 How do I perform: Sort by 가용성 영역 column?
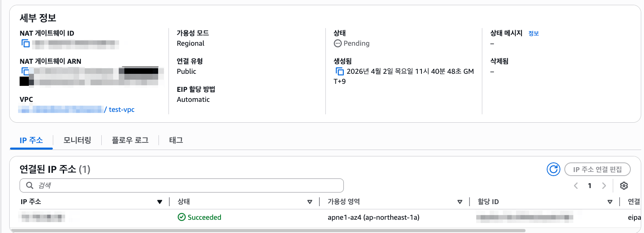[x=460, y=202]
